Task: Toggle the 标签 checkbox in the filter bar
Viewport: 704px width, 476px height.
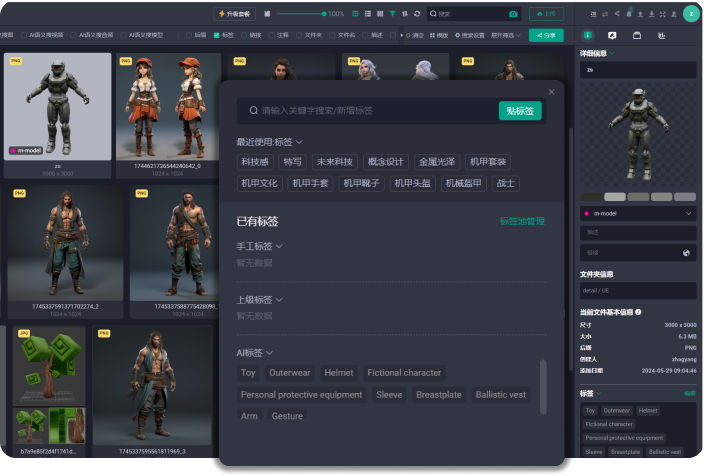Action: coord(216,35)
